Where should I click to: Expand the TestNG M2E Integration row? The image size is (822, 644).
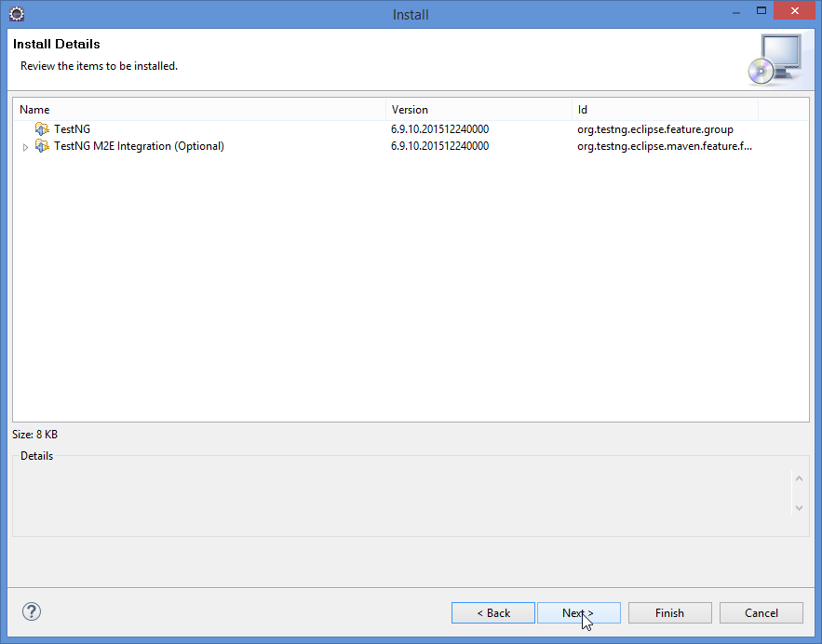(x=25, y=147)
